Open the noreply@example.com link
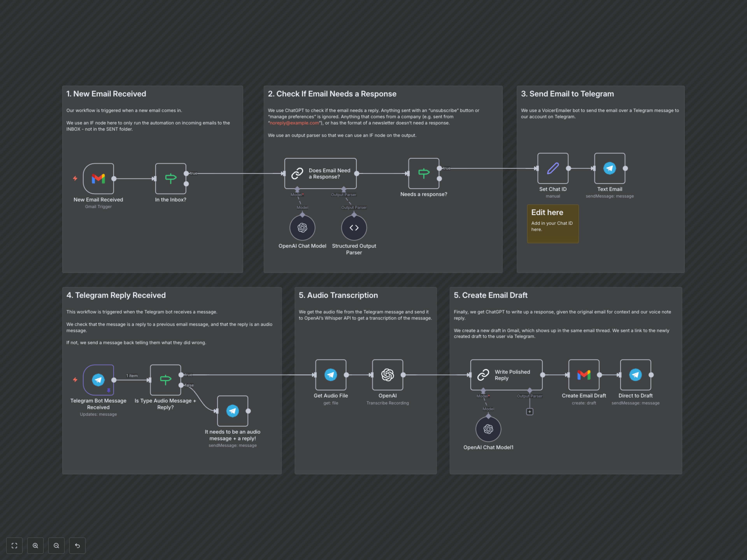Screen dimensions: 747x560 [x=294, y=123]
